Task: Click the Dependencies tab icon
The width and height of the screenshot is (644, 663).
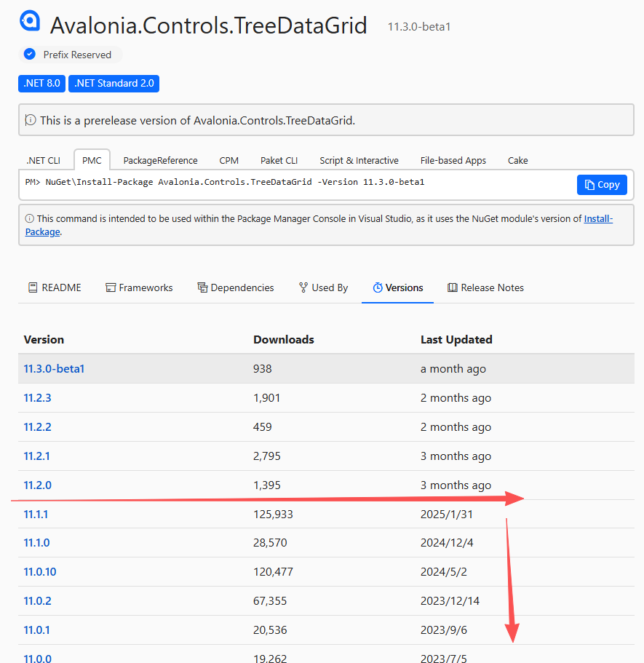Action: point(202,287)
